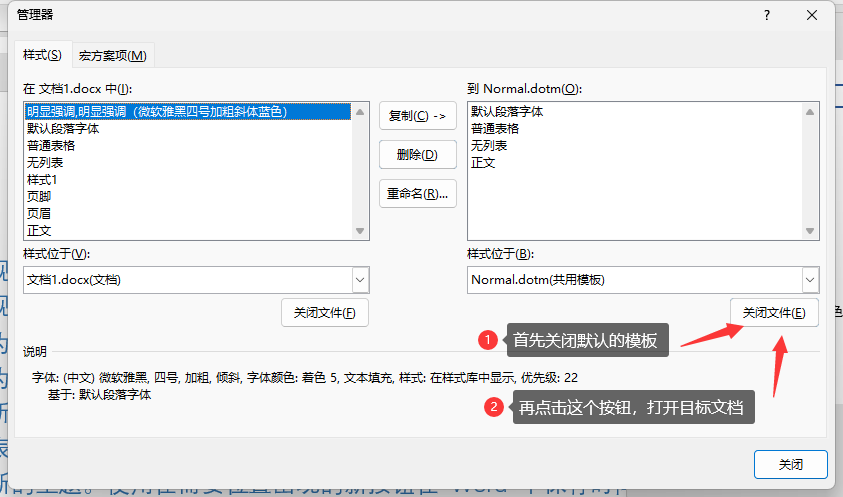The width and height of the screenshot is (843, 497).
Task: Select 页脚 in the left list
Action: click(x=188, y=196)
